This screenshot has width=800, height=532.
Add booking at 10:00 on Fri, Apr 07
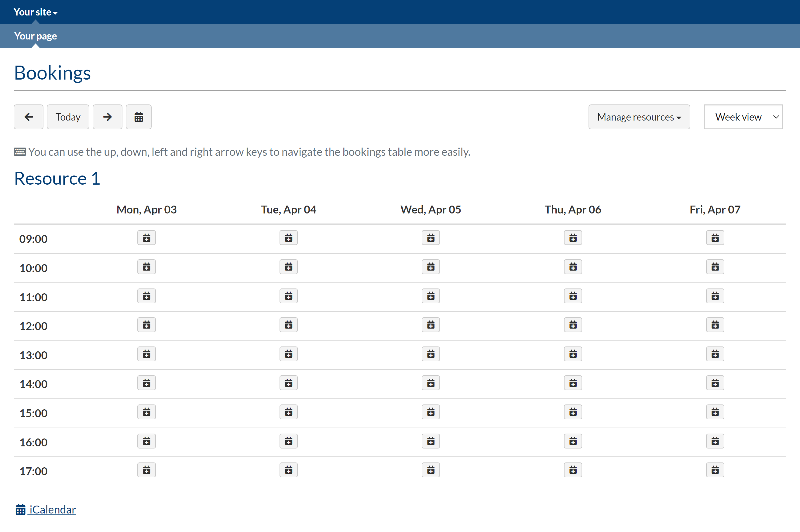coord(715,267)
